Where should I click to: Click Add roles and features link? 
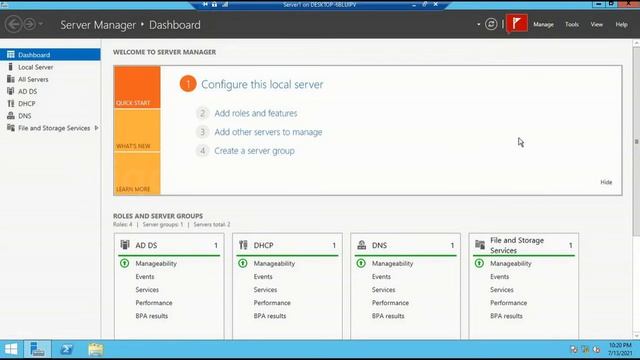(256, 113)
